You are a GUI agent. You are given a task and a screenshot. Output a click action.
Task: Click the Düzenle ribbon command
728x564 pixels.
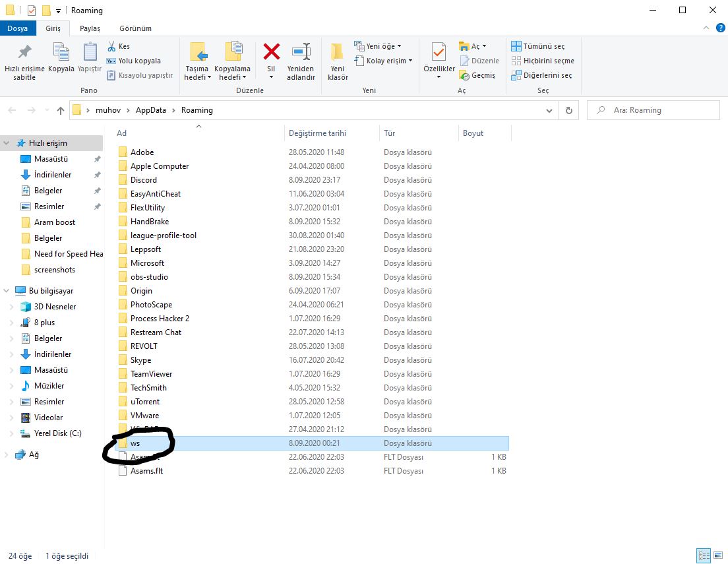(x=479, y=61)
